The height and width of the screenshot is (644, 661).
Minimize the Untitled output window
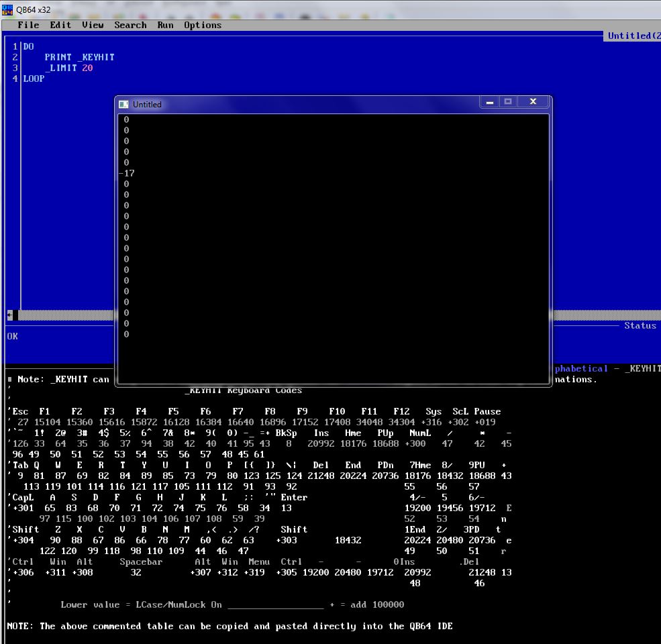489,102
